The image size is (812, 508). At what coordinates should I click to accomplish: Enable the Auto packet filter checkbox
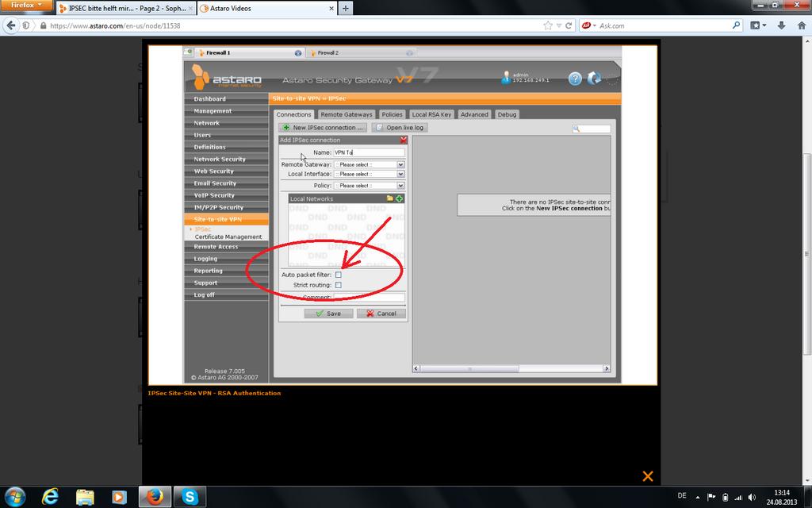[x=338, y=275]
